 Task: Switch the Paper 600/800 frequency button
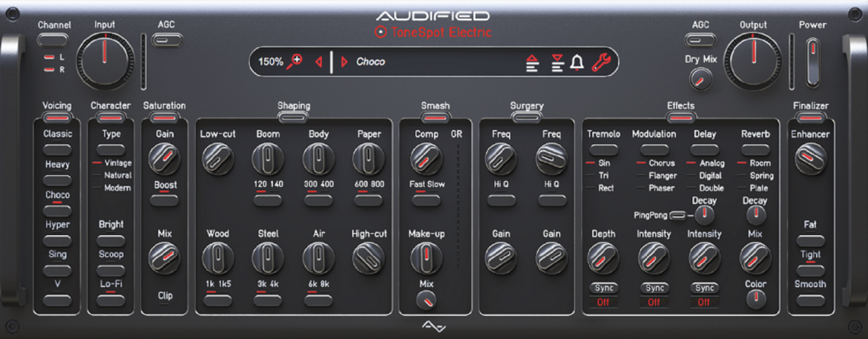coord(369,200)
